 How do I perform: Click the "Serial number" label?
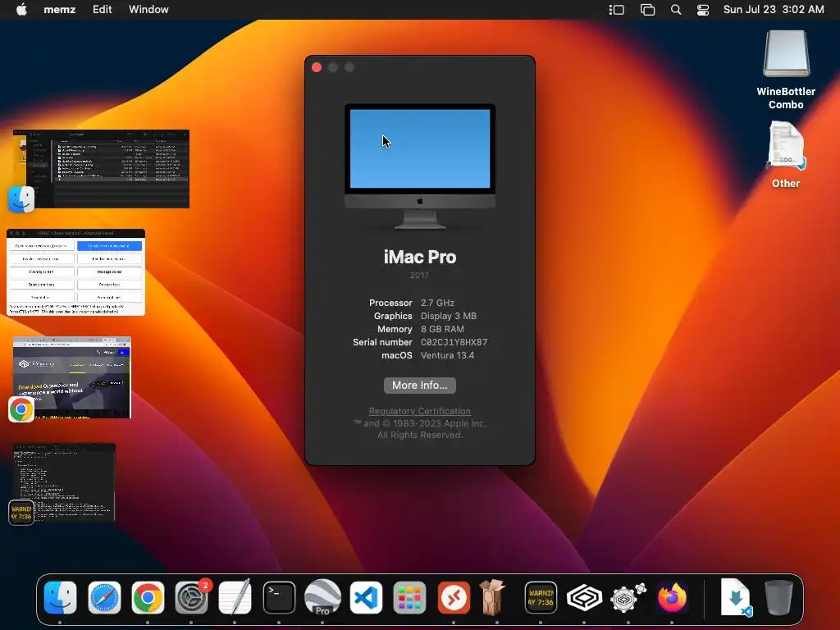tap(382, 342)
